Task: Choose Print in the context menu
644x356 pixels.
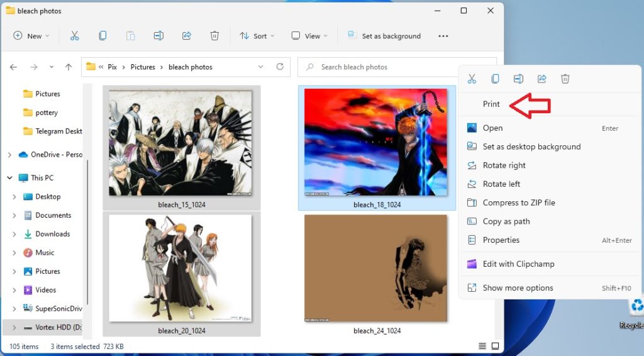Action: [550, 104]
